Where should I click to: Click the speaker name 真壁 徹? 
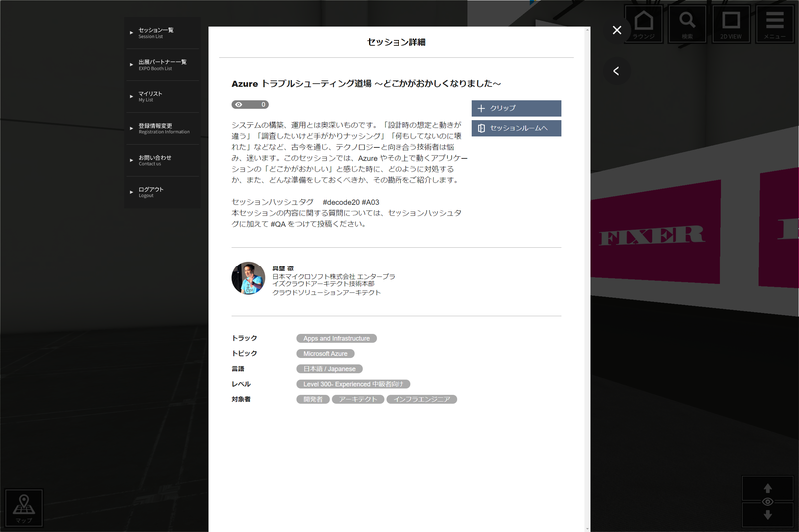[283, 268]
